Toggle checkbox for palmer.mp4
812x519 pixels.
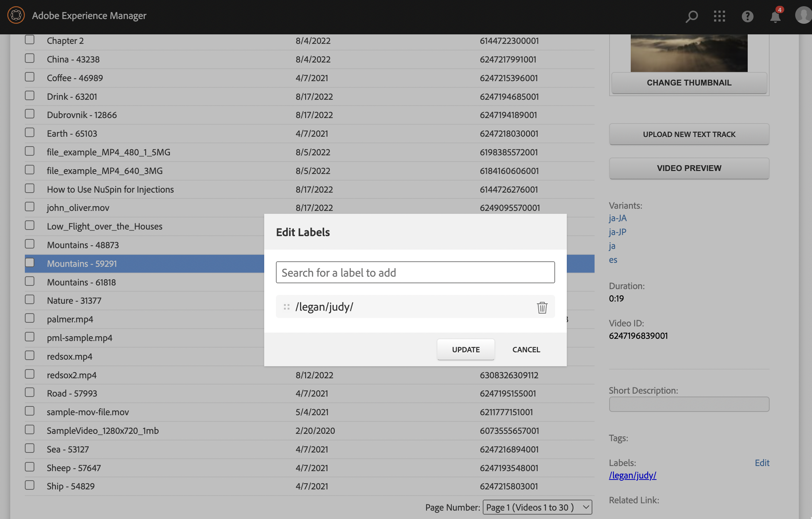(30, 318)
